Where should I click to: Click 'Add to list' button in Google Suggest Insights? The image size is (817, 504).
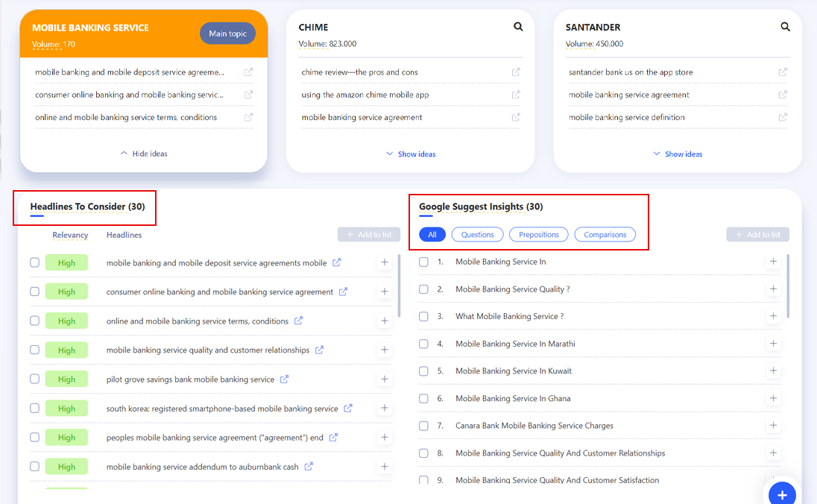coord(757,235)
